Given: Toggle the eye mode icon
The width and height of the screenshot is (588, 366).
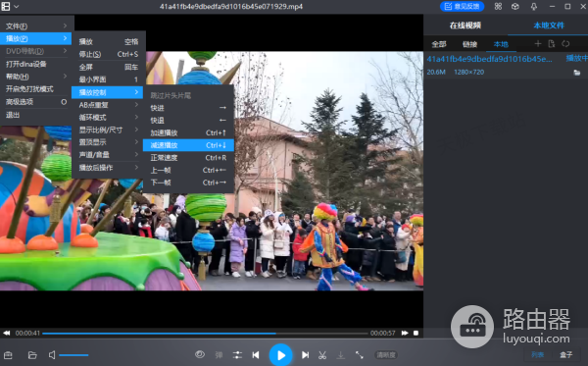Looking at the screenshot, I should pyautogui.click(x=200, y=354).
